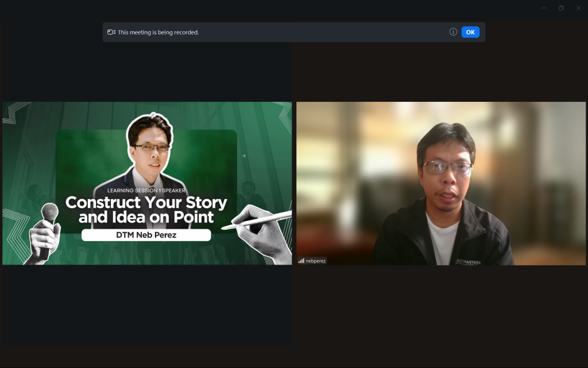This screenshot has height=368, width=588.
Task: Click the 'Learning Session 1 Speaker' caption
Action: (146, 190)
